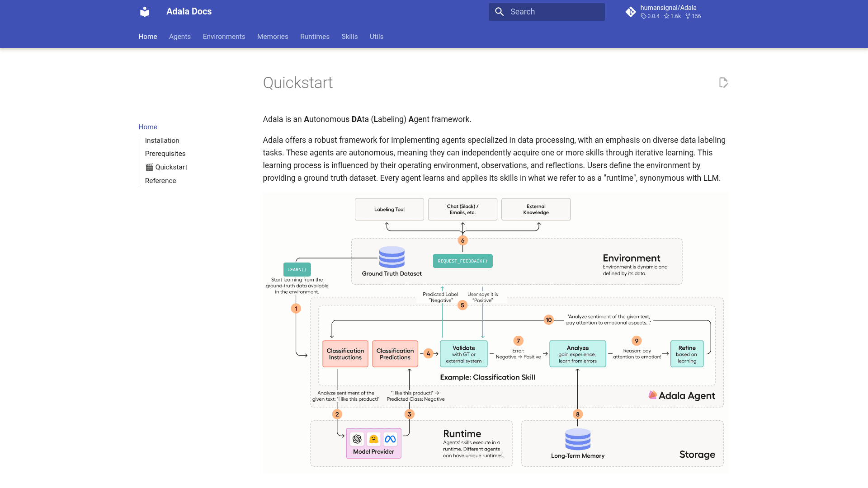
Task: Click the version tag 0.0.4 icon
Action: (x=643, y=16)
